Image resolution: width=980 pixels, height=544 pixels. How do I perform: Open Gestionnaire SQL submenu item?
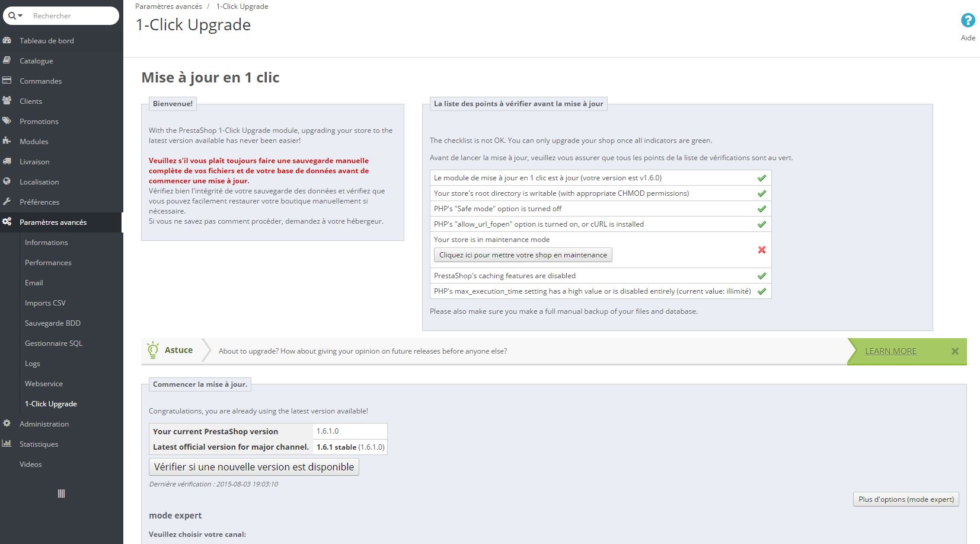[53, 343]
